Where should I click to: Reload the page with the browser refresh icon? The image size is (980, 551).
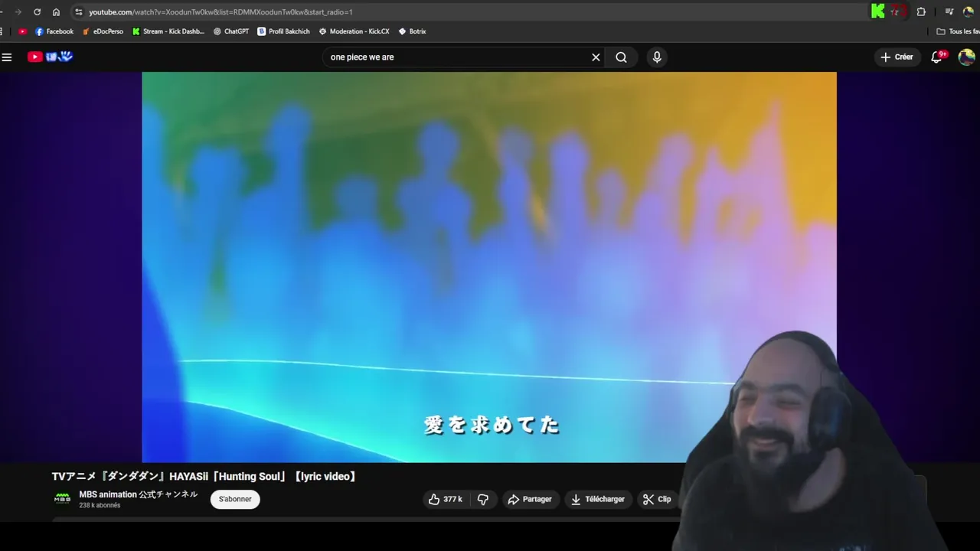[x=37, y=12]
